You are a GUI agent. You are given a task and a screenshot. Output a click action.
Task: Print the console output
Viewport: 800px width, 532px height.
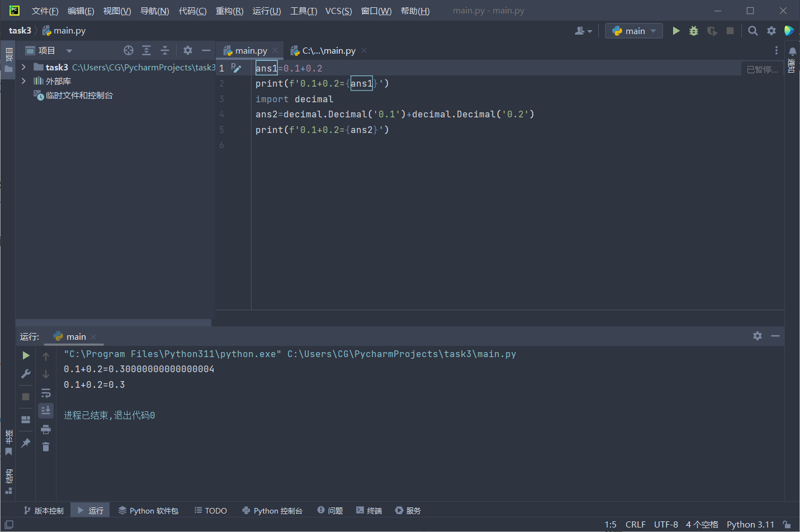pos(46,429)
